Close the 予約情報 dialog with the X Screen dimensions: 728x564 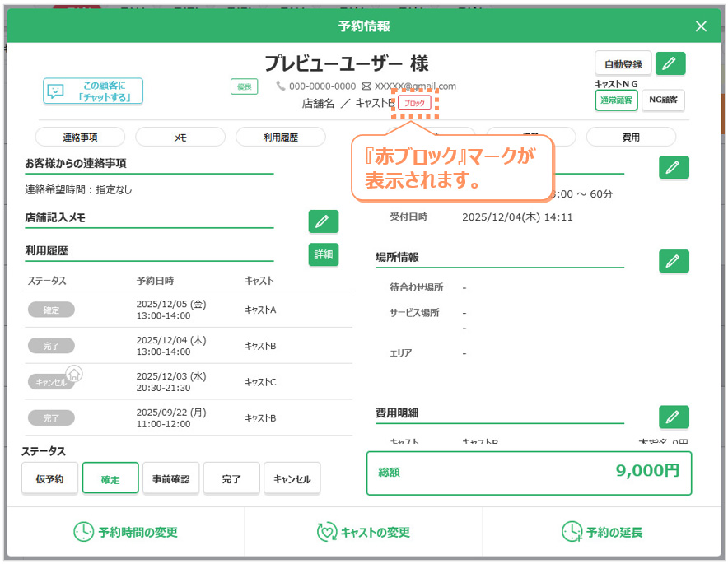click(701, 26)
